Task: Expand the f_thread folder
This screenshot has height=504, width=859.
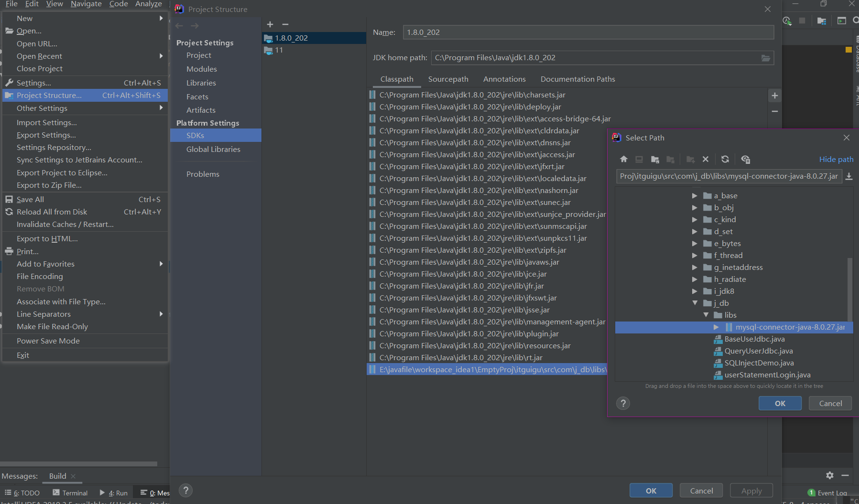Action: pos(695,256)
